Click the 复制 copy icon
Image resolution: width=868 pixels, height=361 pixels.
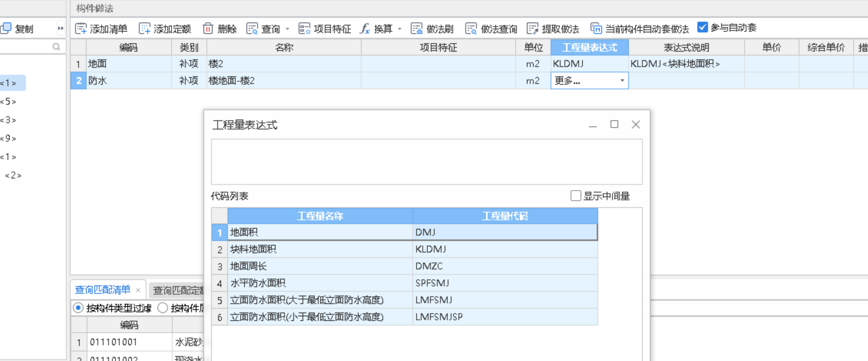click(6, 29)
